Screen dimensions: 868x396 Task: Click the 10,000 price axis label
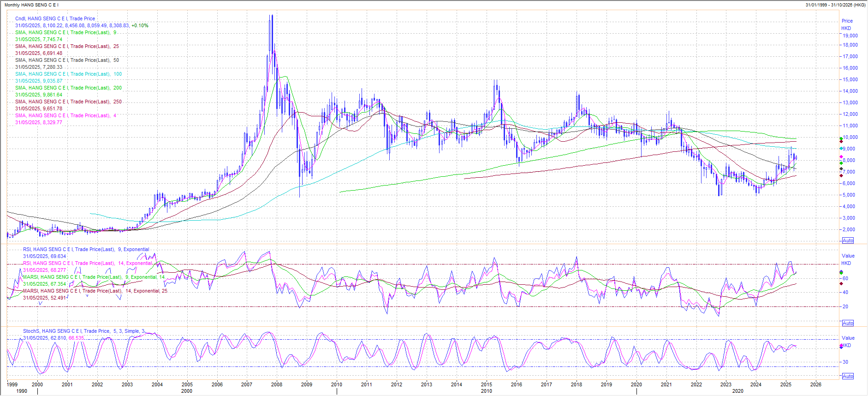click(x=850, y=137)
